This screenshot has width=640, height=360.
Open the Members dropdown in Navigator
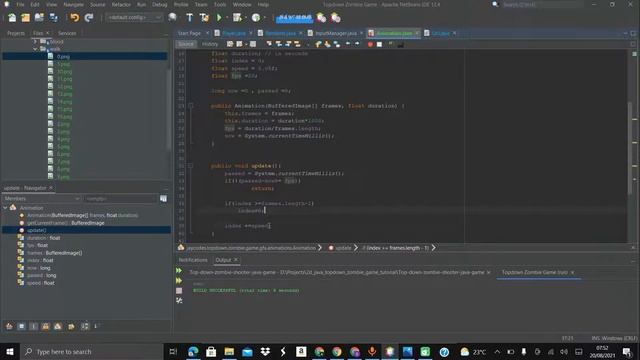[41, 198]
